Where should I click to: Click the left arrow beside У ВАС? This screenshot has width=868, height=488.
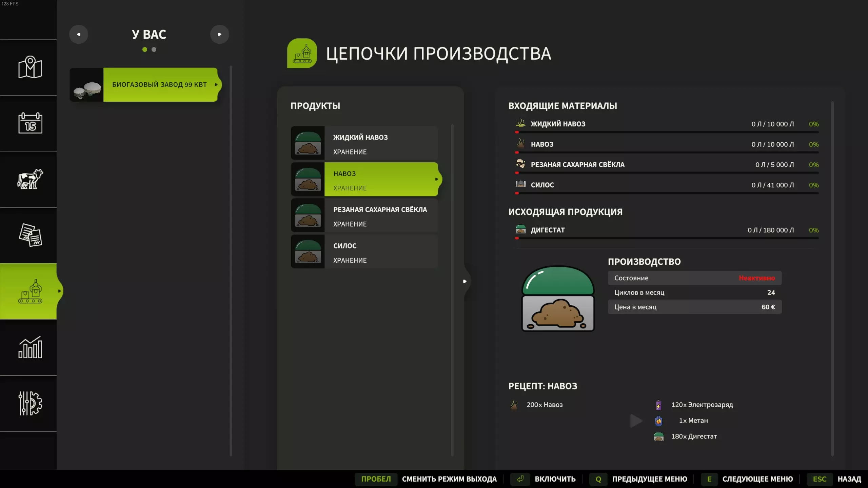point(79,34)
